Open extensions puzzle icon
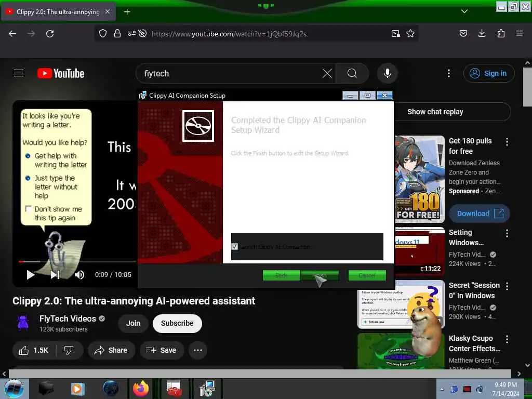 501,33
